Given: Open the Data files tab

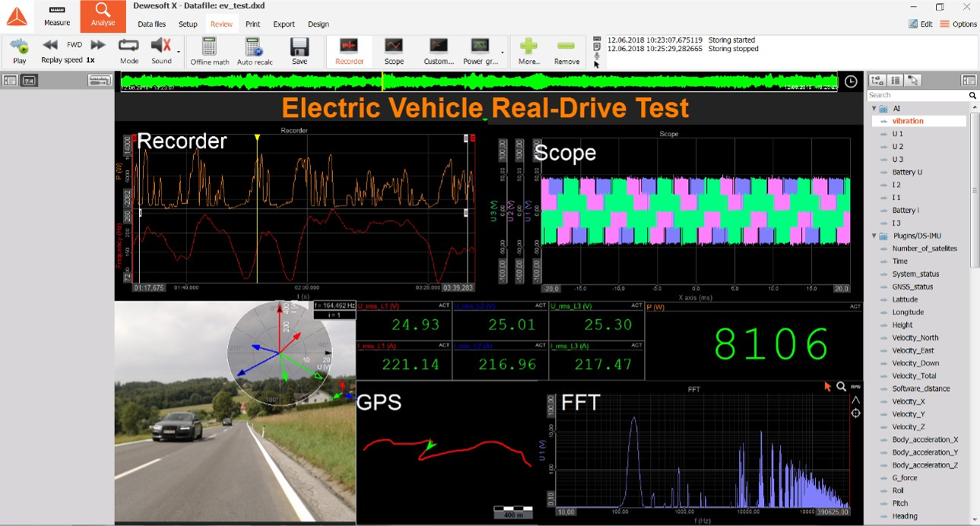Looking at the screenshot, I should click(x=152, y=24).
